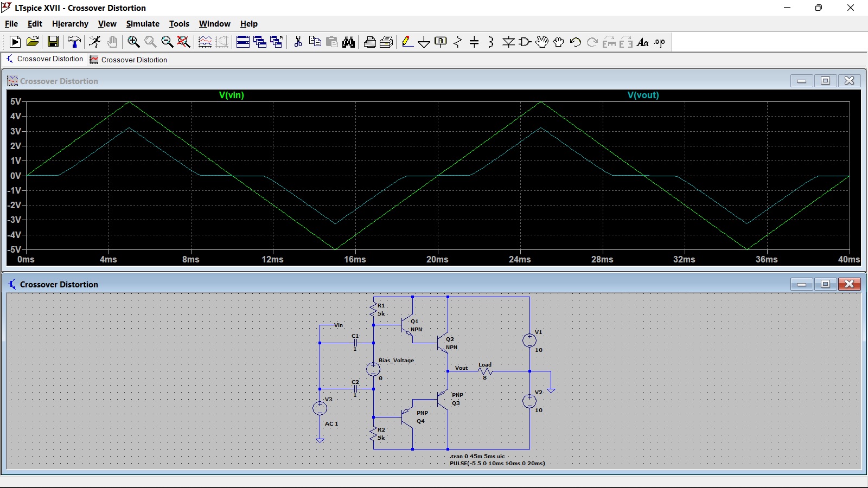Zoom to fit with crossed-out magnifier
Image resolution: width=868 pixels, height=488 pixels.
(x=184, y=42)
